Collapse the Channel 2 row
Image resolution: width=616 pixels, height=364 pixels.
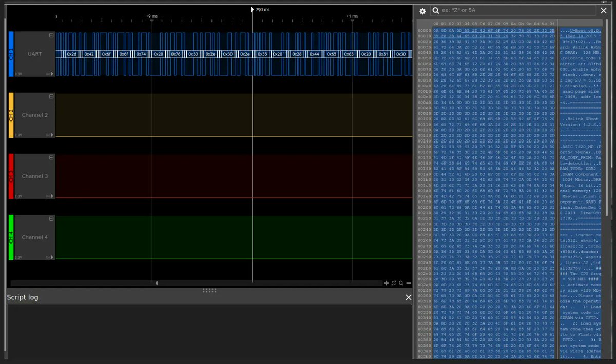(x=51, y=96)
